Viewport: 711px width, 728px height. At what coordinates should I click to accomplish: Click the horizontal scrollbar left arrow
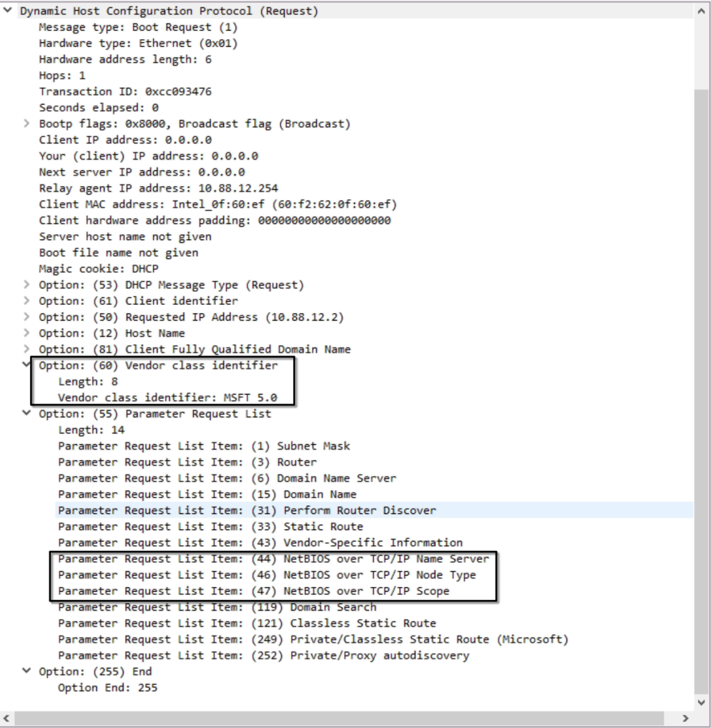click(6, 718)
